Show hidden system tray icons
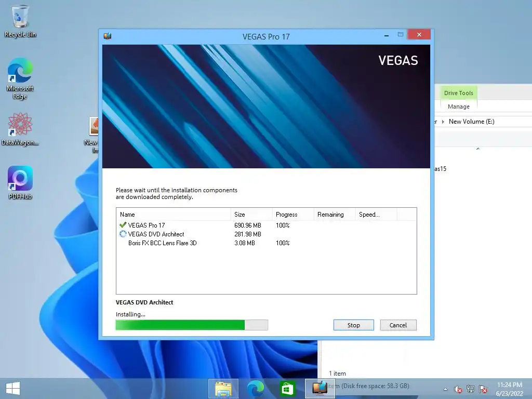The height and width of the screenshot is (399, 532). (x=445, y=389)
